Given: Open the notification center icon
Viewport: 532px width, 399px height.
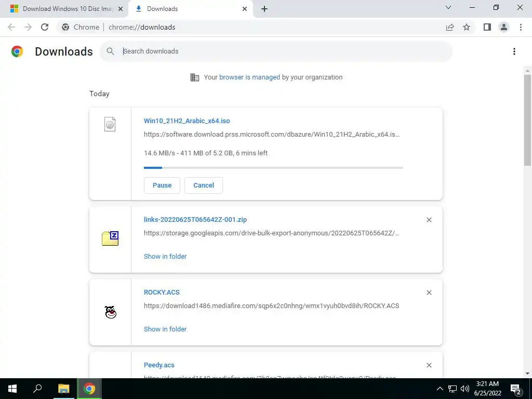Looking at the screenshot, I should click(x=516, y=389).
